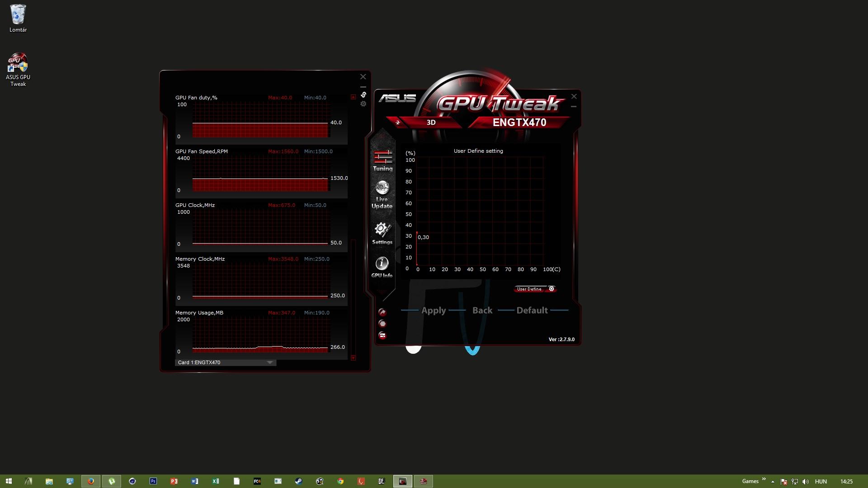The width and height of the screenshot is (868, 488).
Task: Launch Steam from the taskbar
Action: (299, 481)
